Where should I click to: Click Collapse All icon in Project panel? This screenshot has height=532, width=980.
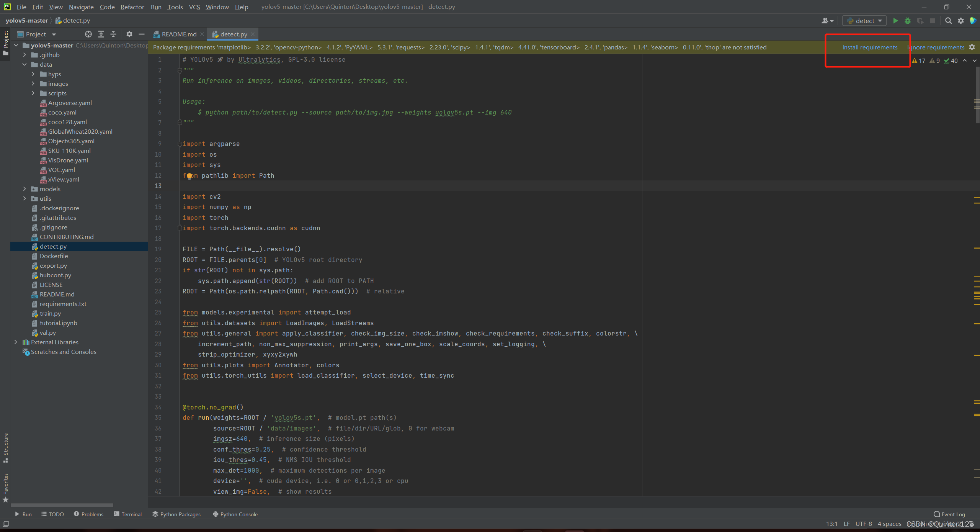click(x=113, y=34)
